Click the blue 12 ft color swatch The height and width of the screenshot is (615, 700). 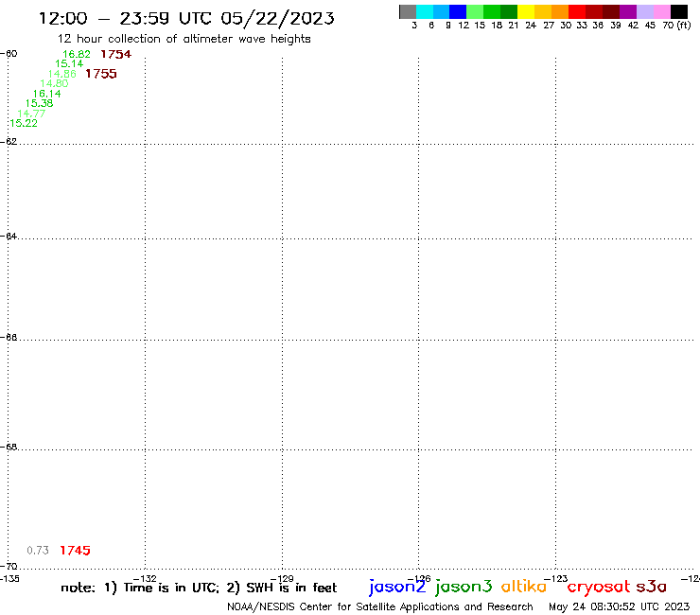coord(458,11)
